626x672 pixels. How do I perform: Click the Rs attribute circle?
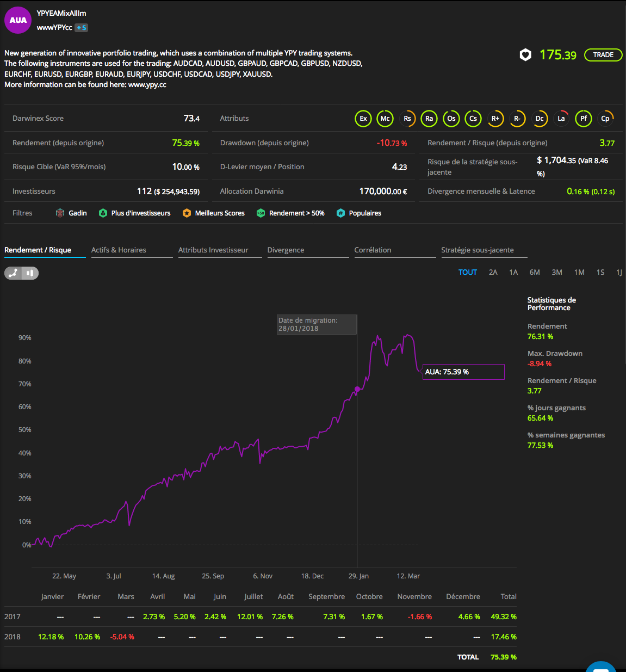(x=407, y=118)
